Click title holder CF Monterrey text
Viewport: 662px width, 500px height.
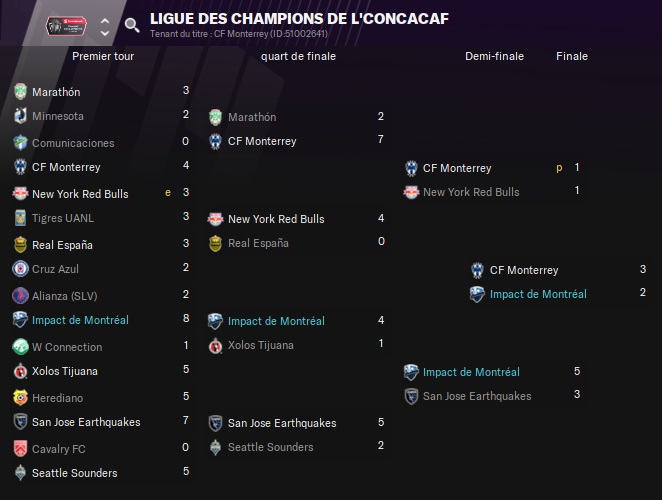239,34
